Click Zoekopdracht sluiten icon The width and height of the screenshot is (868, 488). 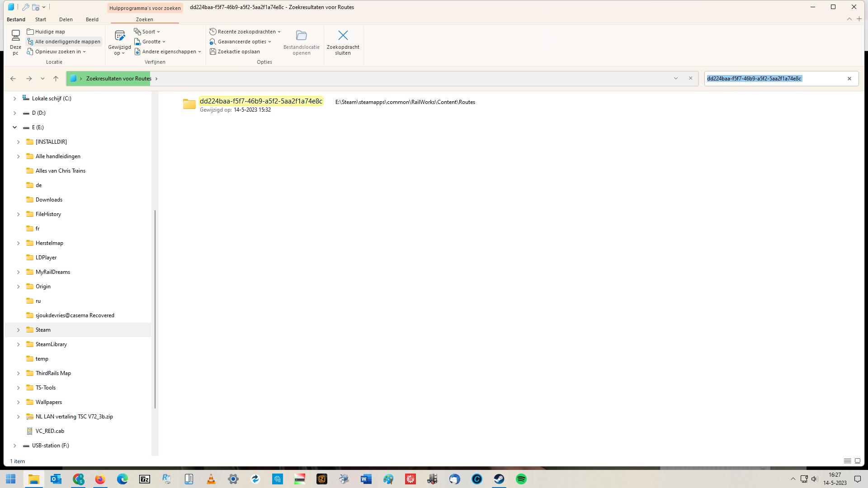[343, 35]
